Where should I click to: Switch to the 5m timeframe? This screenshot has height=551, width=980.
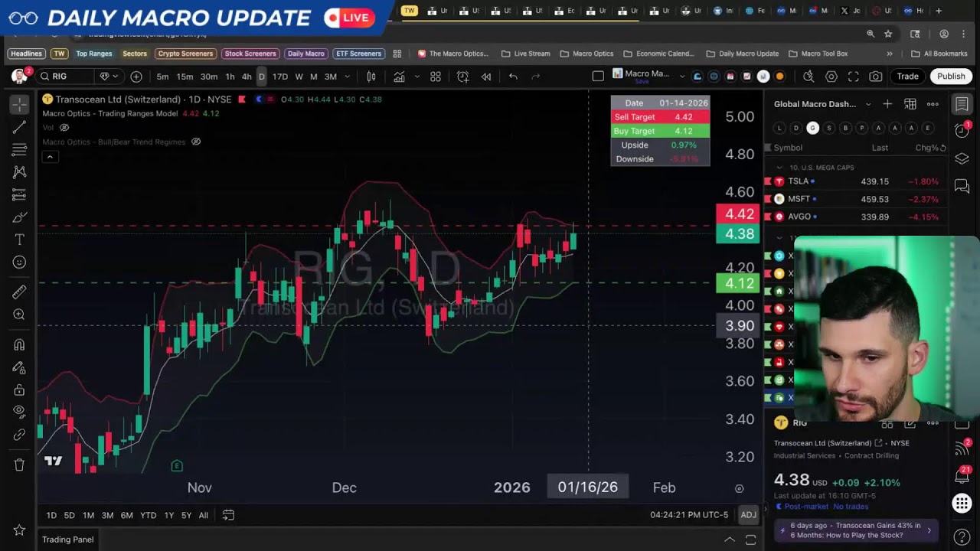(162, 77)
